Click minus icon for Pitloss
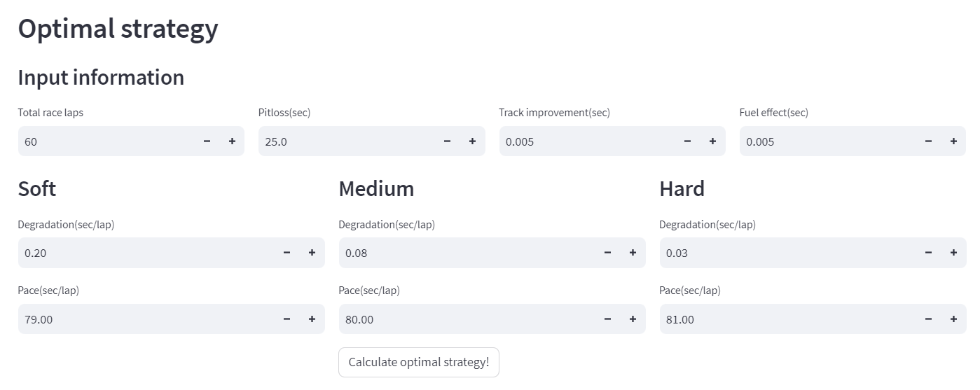980x390 pixels. point(447,141)
